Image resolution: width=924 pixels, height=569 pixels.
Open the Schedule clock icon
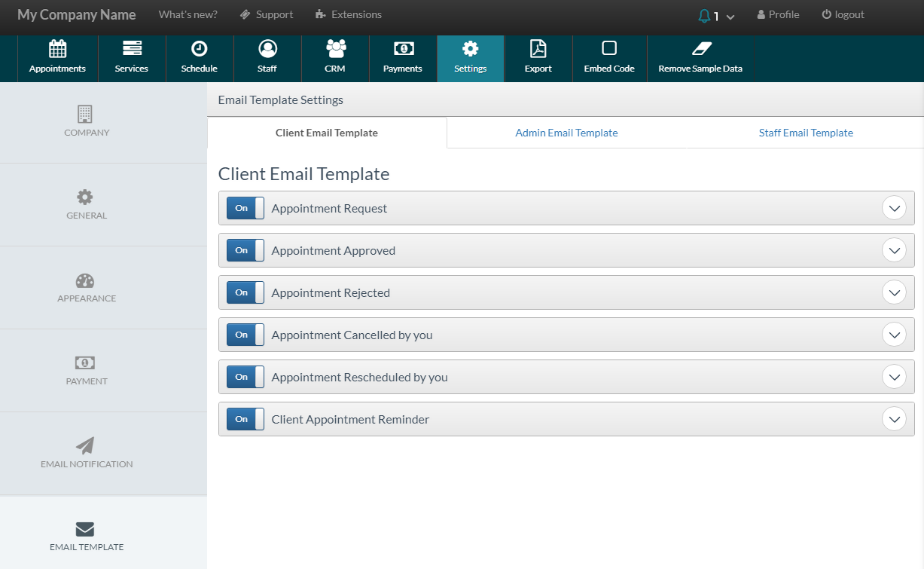click(199, 49)
